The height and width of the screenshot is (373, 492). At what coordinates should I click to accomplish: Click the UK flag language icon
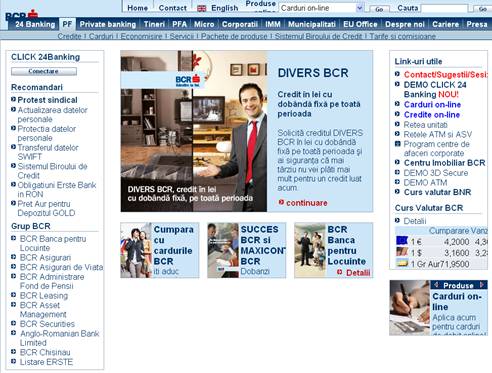pyautogui.click(x=201, y=8)
